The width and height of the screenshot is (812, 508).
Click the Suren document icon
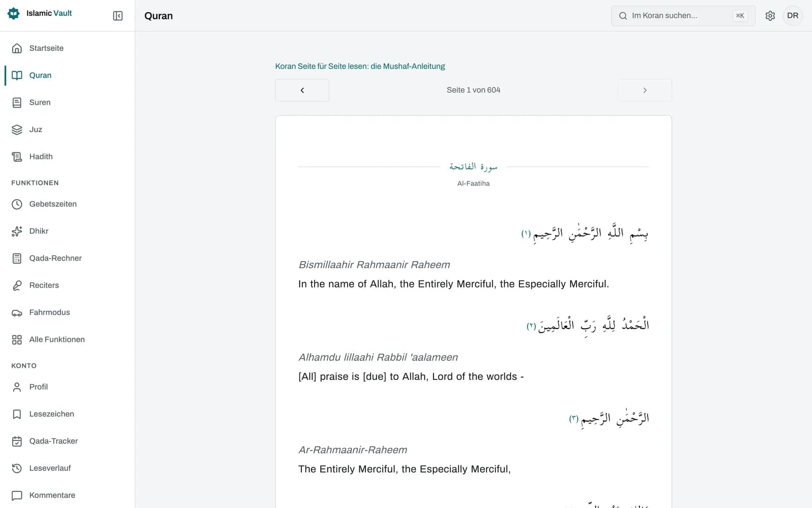click(17, 103)
